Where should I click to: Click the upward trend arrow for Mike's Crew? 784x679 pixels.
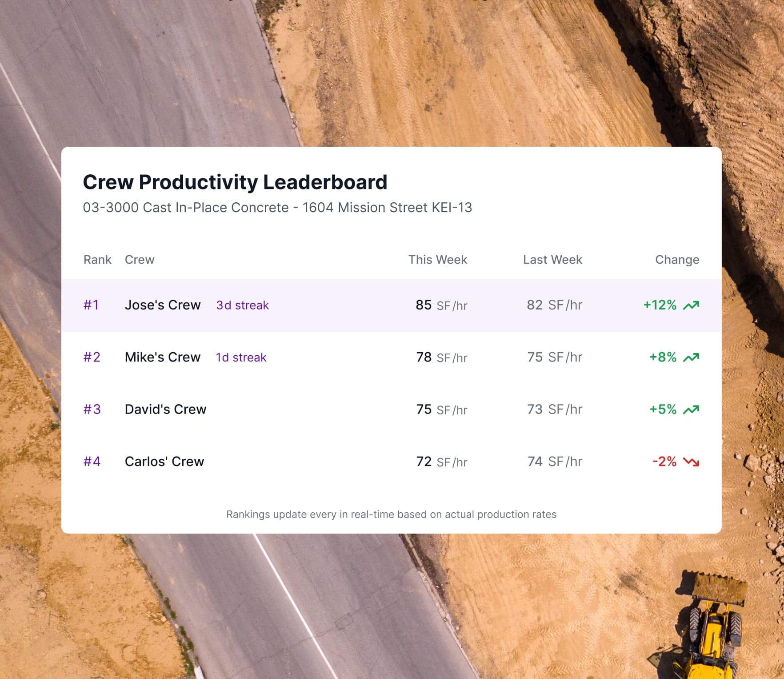691,357
